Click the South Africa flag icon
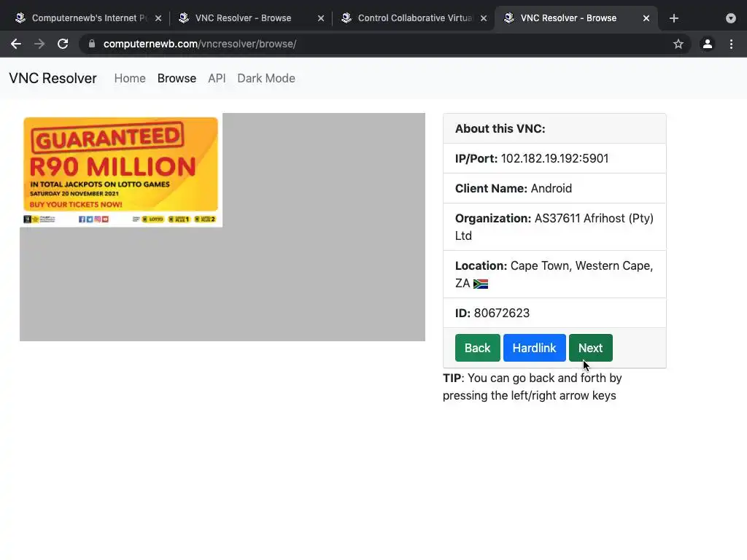Viewport: 747px width, 560px height. coord(481,284)
